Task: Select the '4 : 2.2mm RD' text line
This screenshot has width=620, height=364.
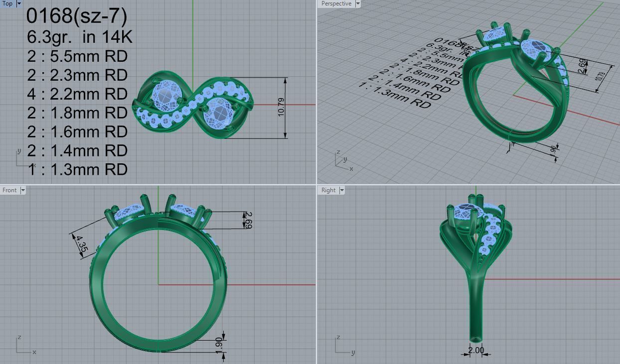Action: [78, 94]
